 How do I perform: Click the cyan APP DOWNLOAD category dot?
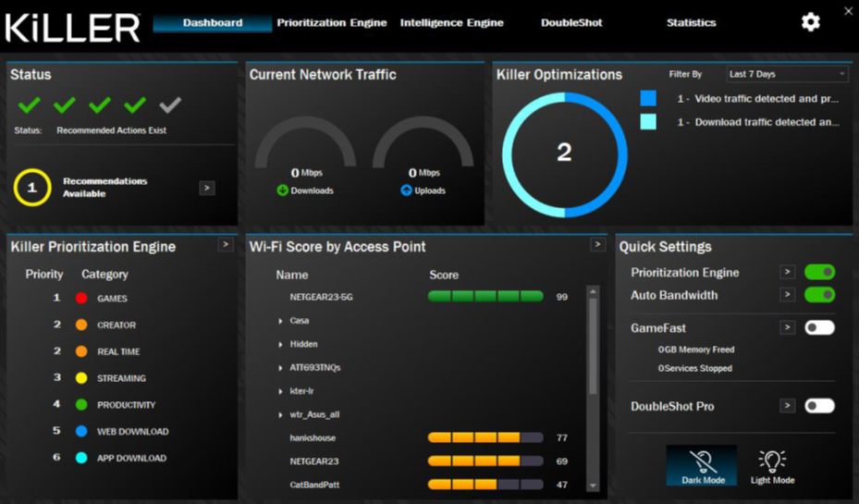81,458
